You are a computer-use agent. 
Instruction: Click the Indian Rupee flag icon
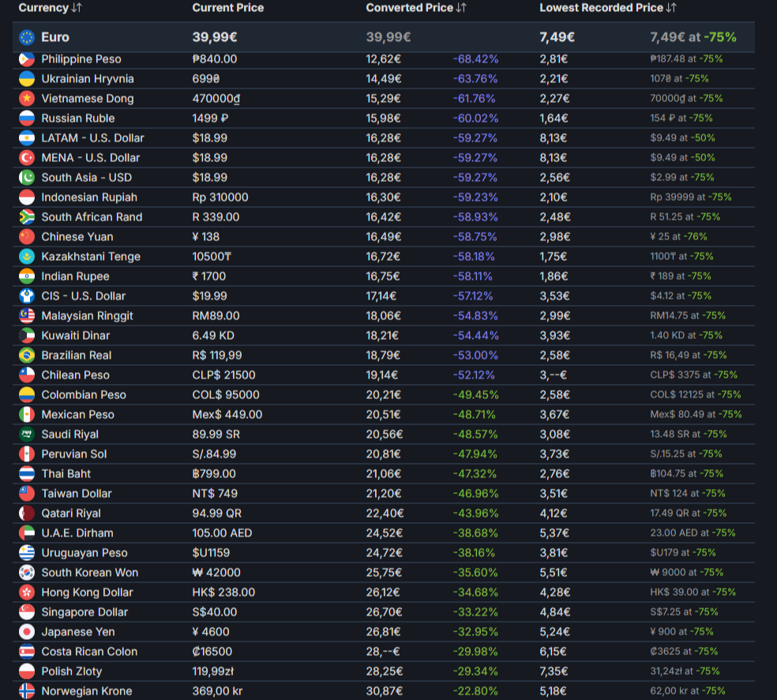pyautogui.click(x=27, y=277)
